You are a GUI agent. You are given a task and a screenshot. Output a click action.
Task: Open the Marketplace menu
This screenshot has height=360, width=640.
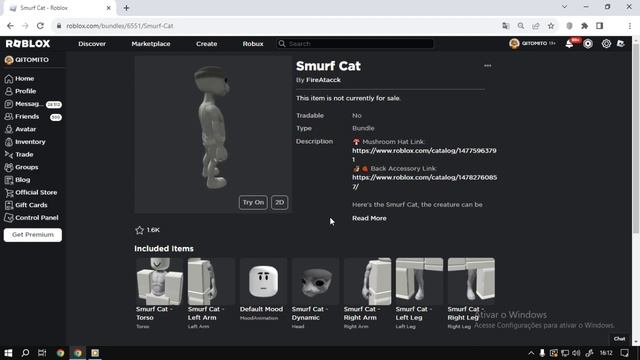tap(151, 44)
